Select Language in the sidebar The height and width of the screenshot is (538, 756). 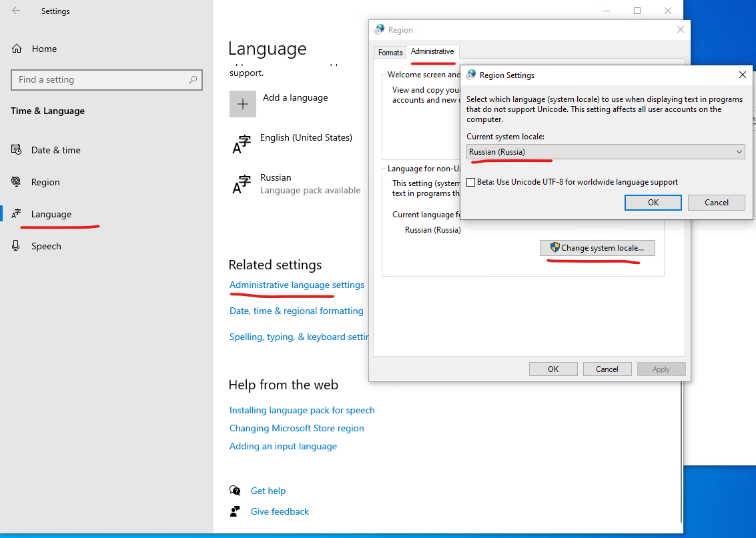click(x=41, y=214)
